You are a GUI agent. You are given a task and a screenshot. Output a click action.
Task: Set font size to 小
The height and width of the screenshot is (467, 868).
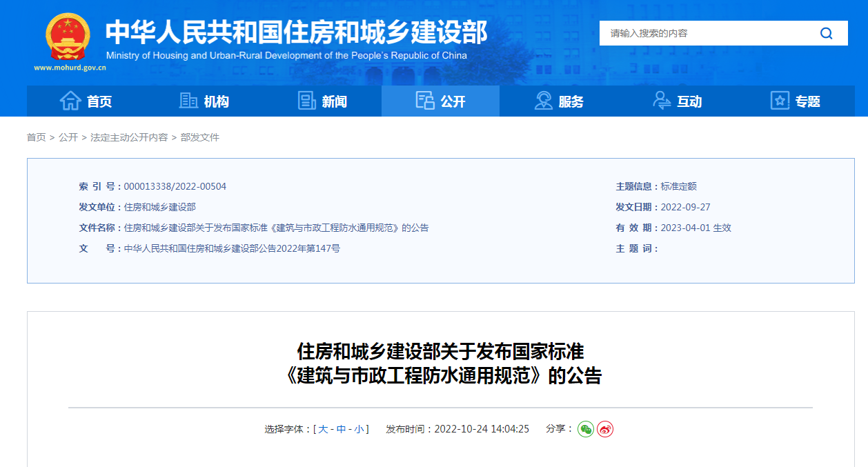(x=359, y=429)
